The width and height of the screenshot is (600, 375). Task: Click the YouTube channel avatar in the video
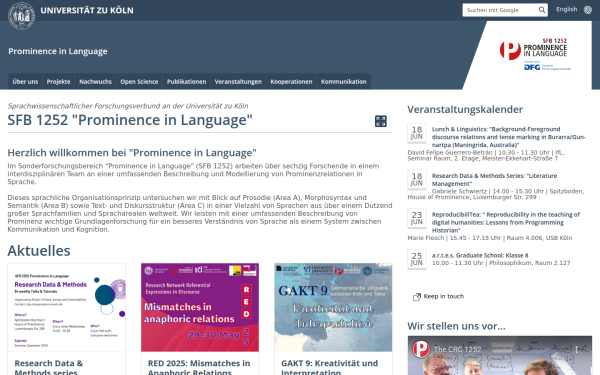[421, 349]
